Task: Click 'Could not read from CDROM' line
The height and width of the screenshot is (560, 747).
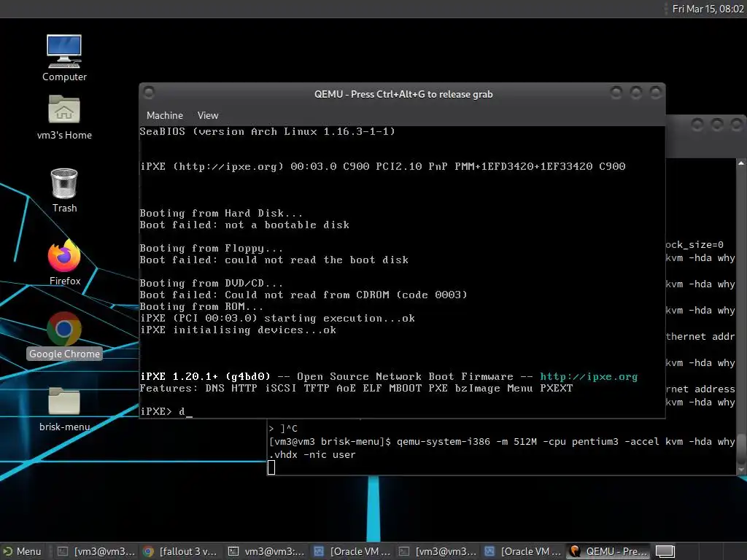Action: point(303,295)
